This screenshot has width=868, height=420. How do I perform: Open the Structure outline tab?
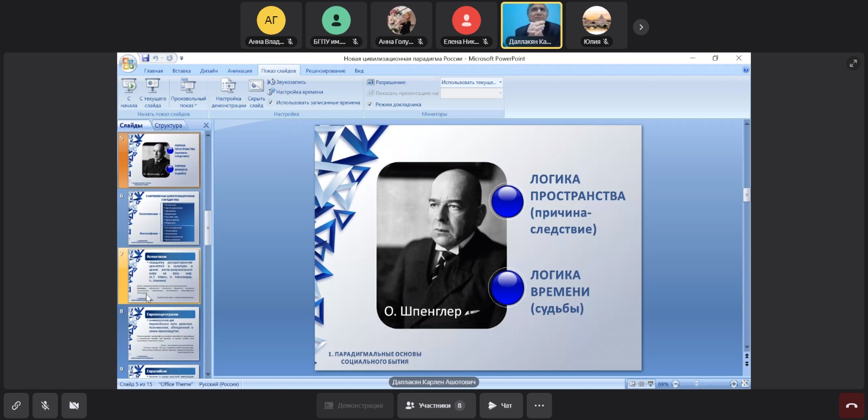(168, 125)
